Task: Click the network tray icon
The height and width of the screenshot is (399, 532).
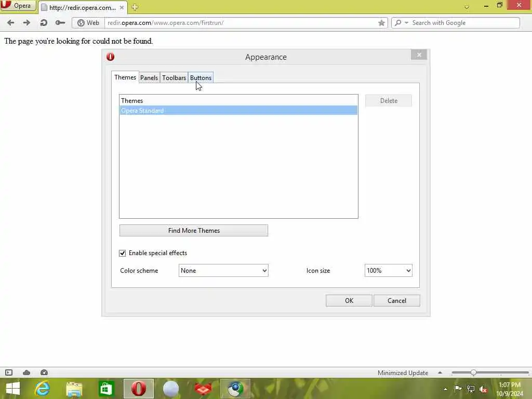Action: click(x=471, y=389)
